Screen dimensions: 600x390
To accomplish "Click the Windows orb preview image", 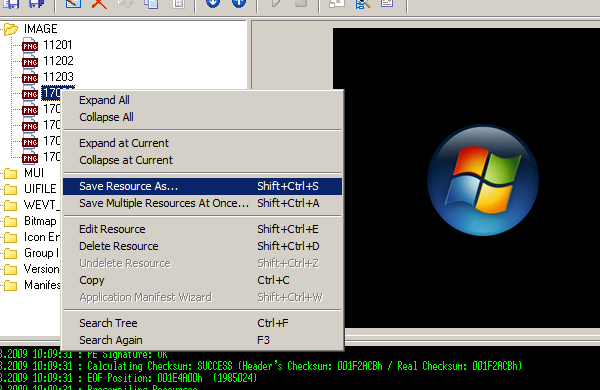I will (x=483, y=180).
